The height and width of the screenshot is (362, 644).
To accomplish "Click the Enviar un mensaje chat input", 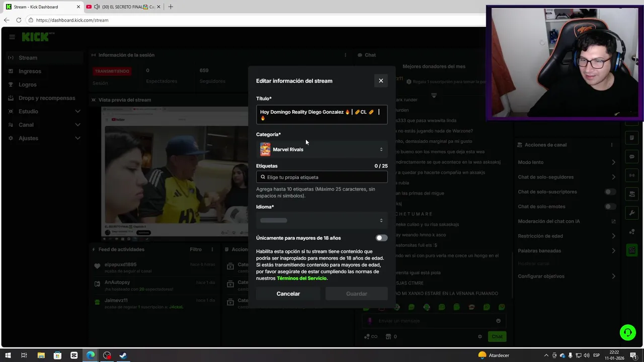I will click(x=434, y=321).
